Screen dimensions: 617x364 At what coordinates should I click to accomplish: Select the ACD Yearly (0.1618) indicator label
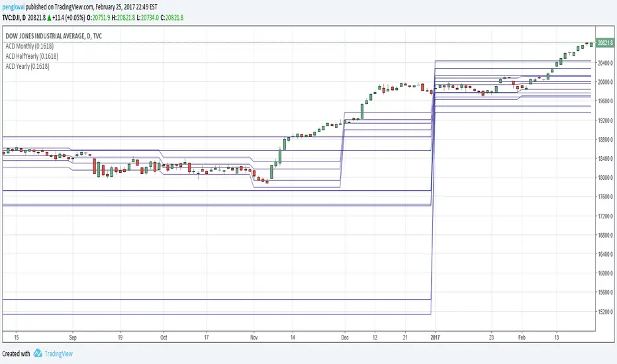click(28, 66)
